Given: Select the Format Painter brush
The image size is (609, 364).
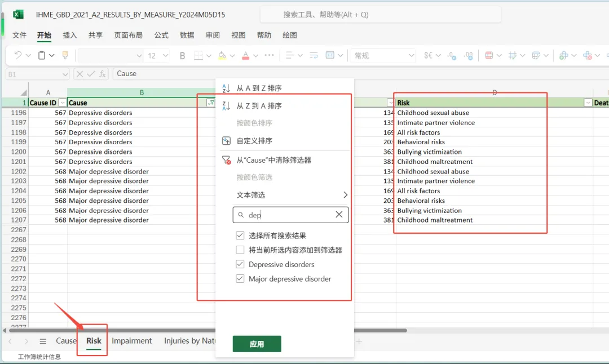Looking at the screenshot, I should click(65, 55).
